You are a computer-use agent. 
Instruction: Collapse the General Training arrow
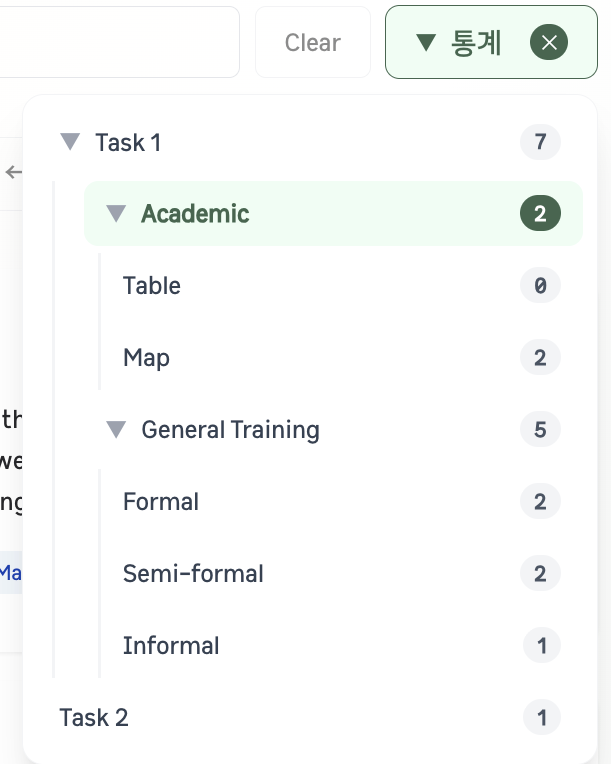pos(116,429)
